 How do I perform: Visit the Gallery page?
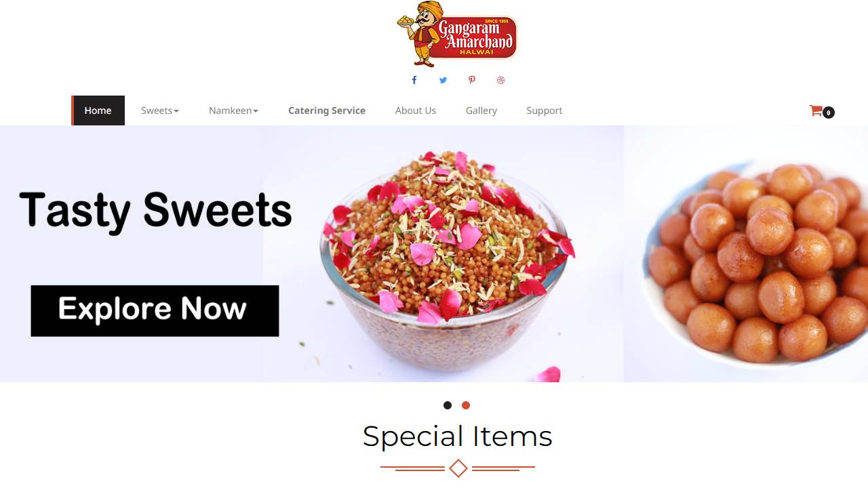[x=481, y=110]
